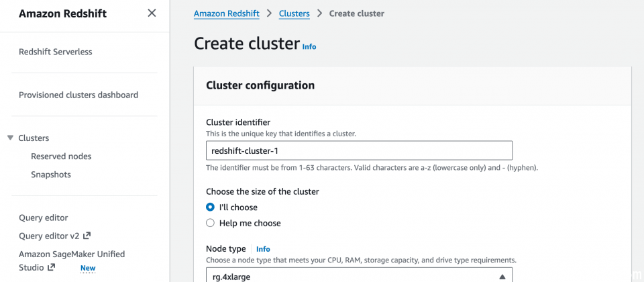Click the Cluster identifier text field
The height and width of the screenshot is (282, 644).
click(359, 150)
